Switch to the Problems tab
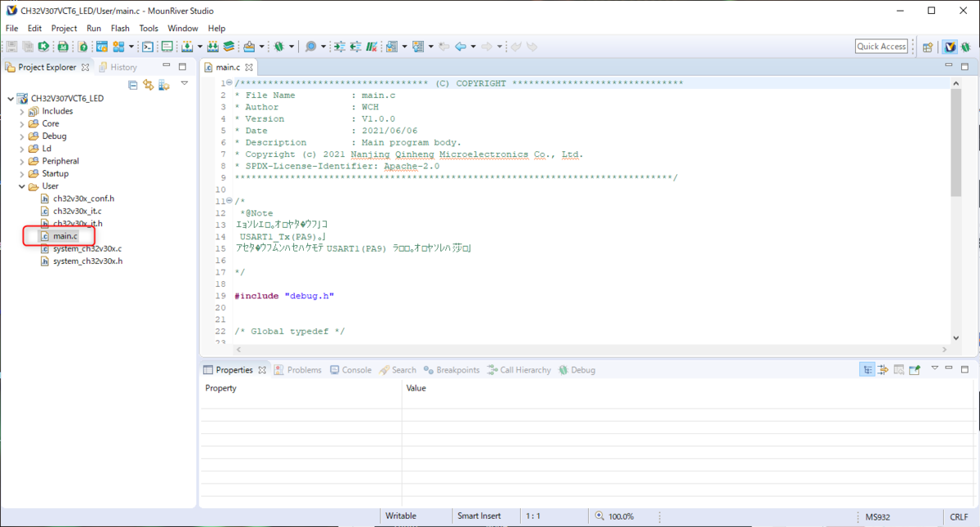Screen dimensions: 980x527 pos(298,370)
